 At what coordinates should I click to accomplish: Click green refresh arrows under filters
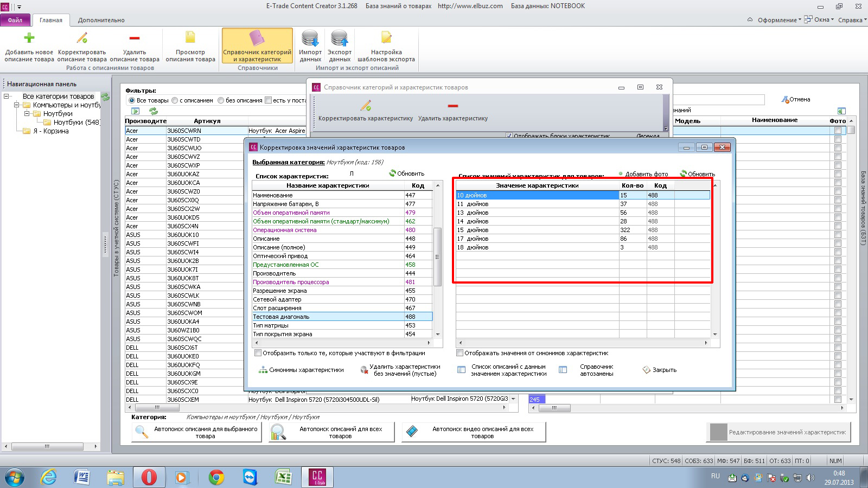154,111
